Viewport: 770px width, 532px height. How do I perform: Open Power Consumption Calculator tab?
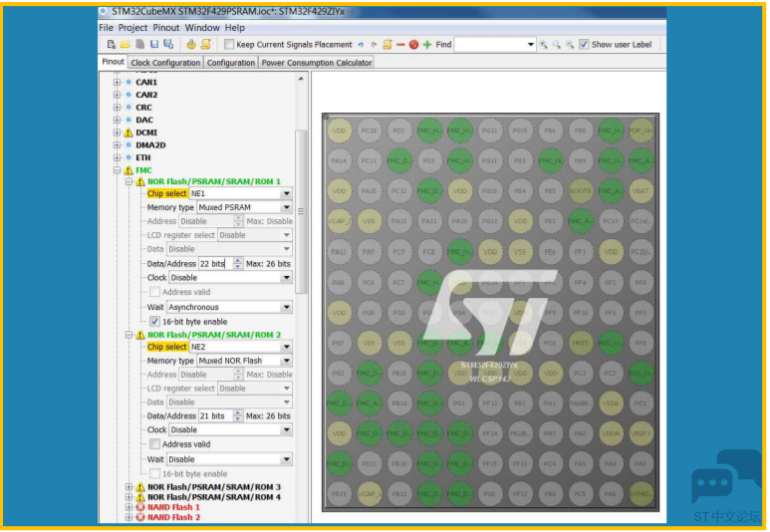(x=317, y=63)
